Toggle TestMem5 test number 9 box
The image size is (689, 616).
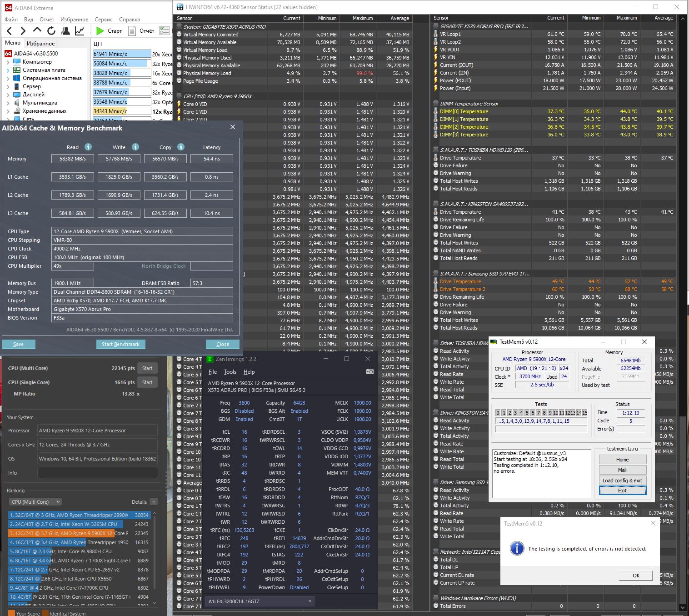[550, 413]
